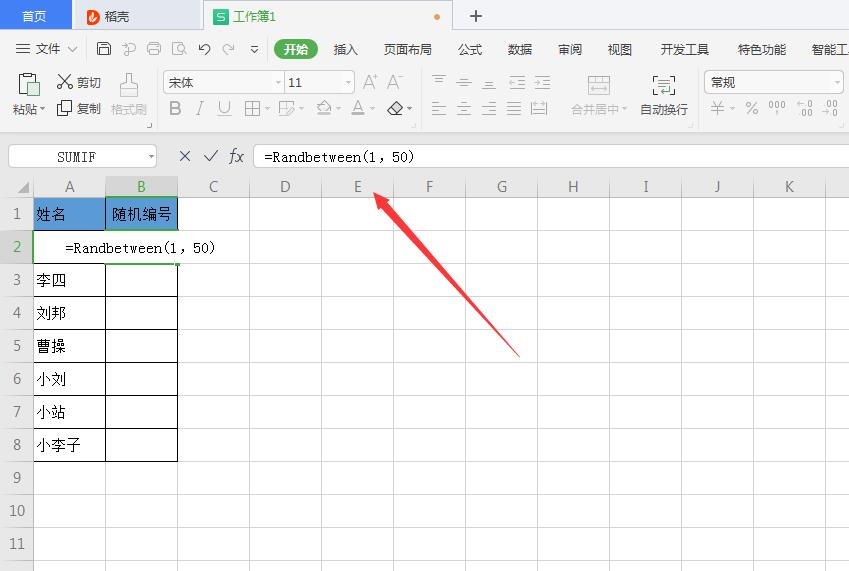Open the font name dropdown

(278, 82)
